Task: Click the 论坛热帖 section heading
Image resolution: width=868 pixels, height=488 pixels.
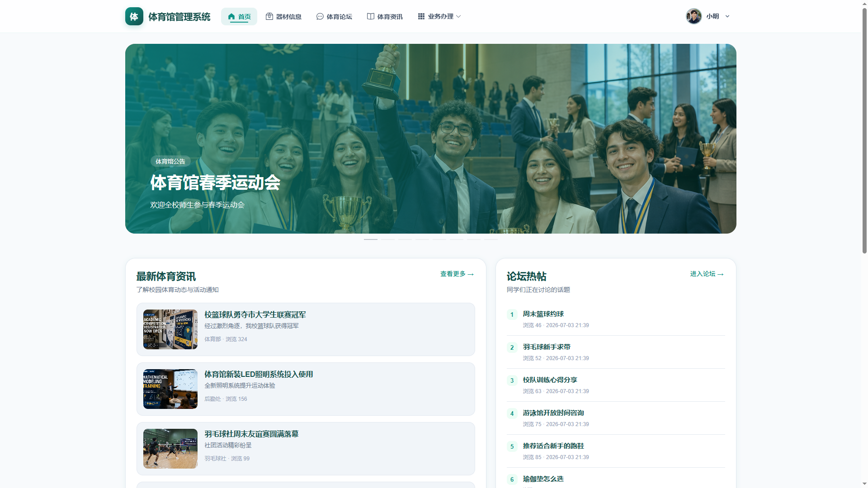Action: pos(527,277)
